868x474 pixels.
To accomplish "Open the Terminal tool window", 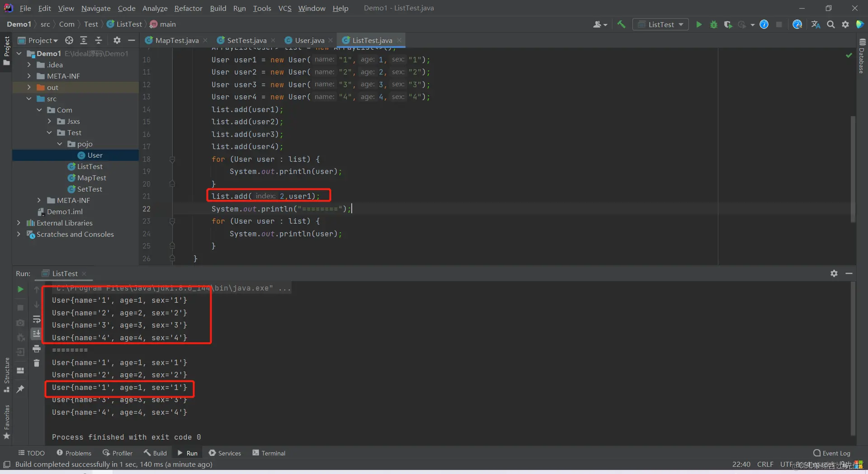I will [x=269, y=453].
